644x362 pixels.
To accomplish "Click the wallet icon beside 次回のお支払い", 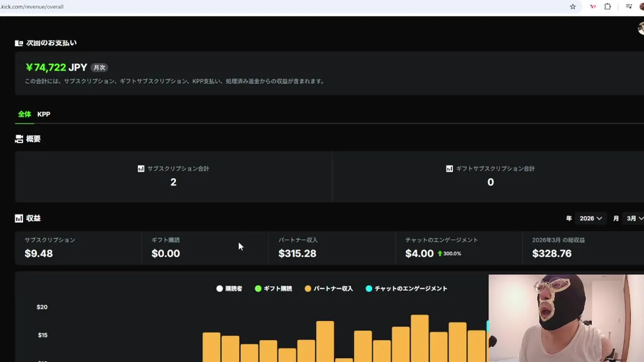I will click(19, 43).
